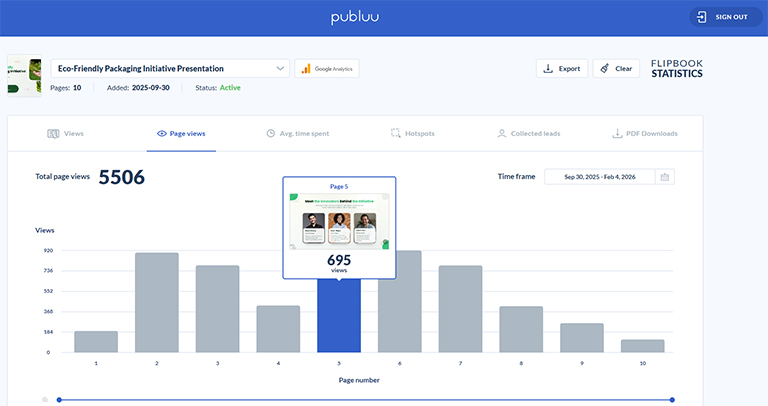Click the Page 5 title in tooltip
Image resolution: width=768 pixels, height=406 pixels.
[x=339, y=187]
